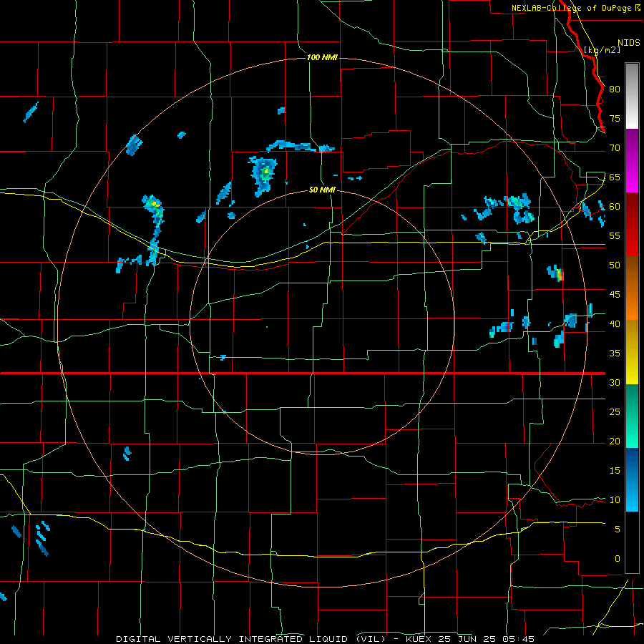Viewport: 644px width, 644px height.
Task: Click the 5 value on the color scale
Action: pyautogui.click(x=618, y=530)
